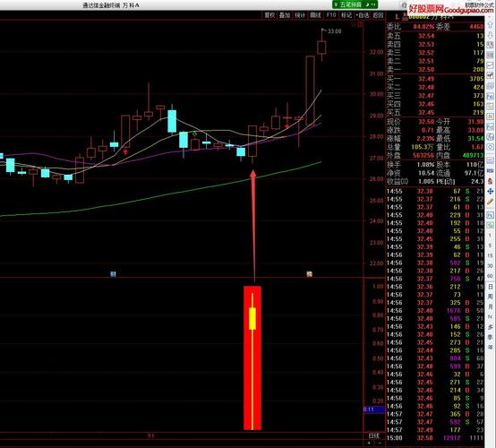This screenshot has width=496, height=448.
Task: Open the 复权 menu in chart toolbar
Action: point(269,15)
